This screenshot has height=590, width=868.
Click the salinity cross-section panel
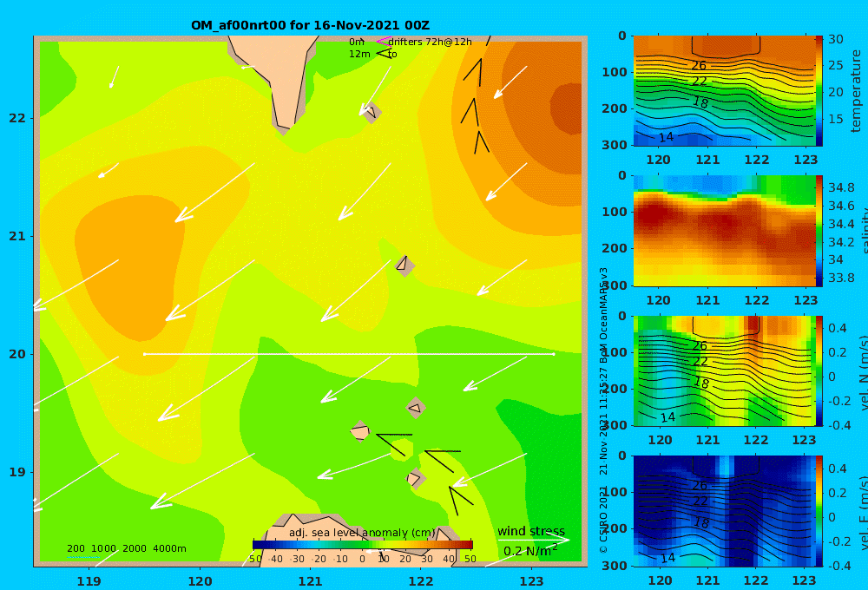tap(724, 231)
